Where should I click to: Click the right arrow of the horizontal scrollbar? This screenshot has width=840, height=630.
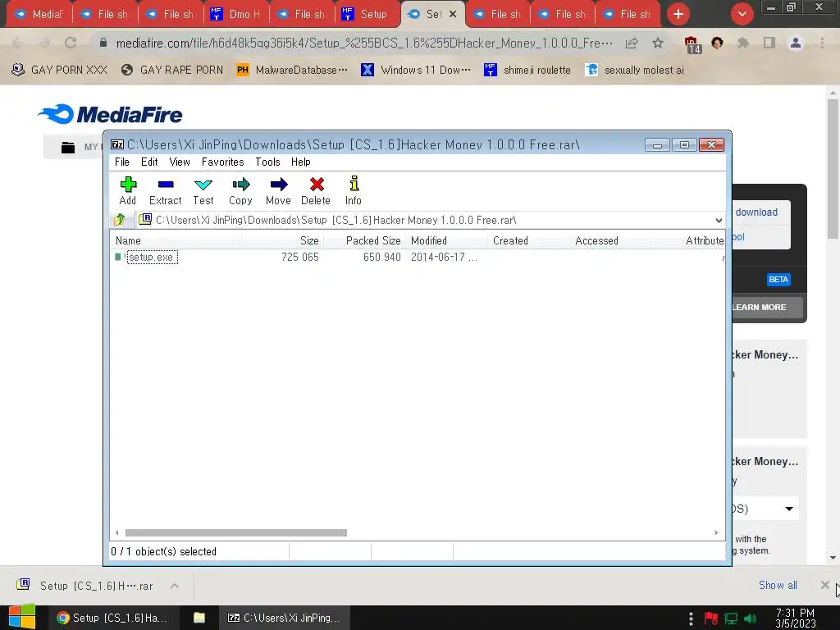[716, 532]
